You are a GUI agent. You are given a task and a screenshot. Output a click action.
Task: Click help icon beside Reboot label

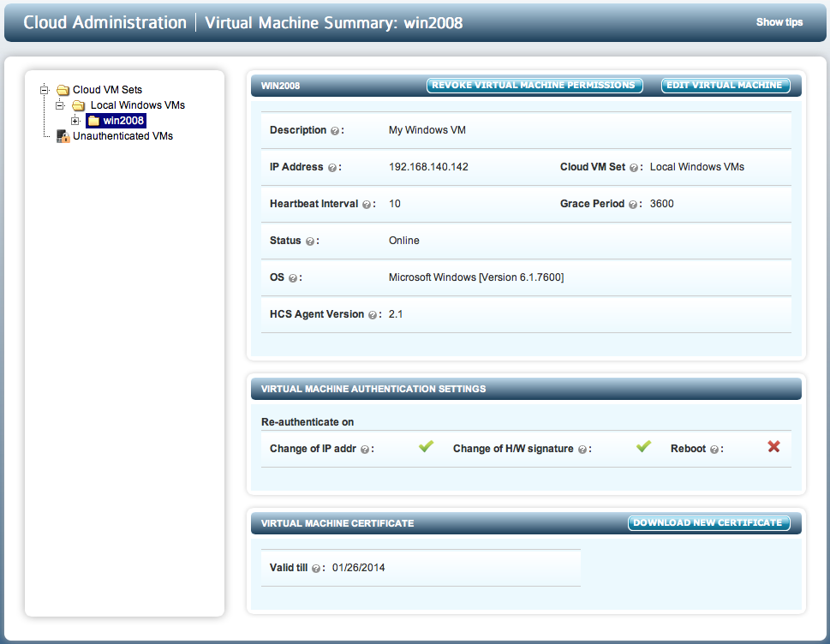click(x=714, y=450)
